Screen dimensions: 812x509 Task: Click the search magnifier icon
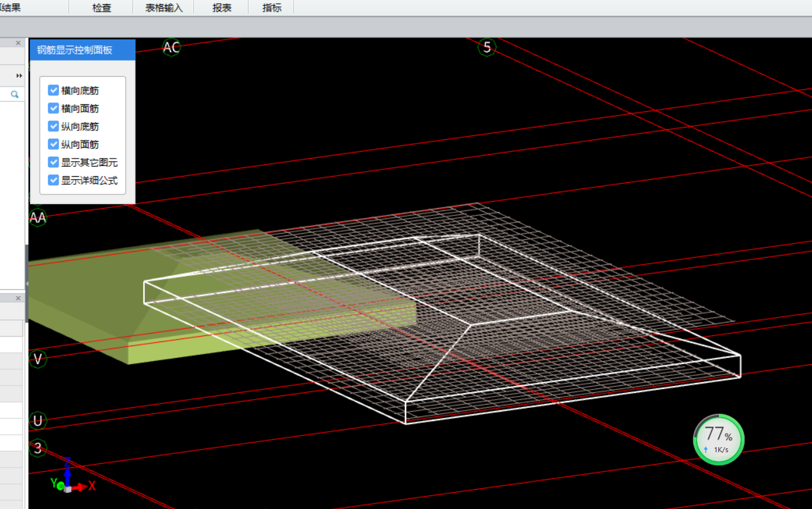pyautogui.click(x=14, y=94)
